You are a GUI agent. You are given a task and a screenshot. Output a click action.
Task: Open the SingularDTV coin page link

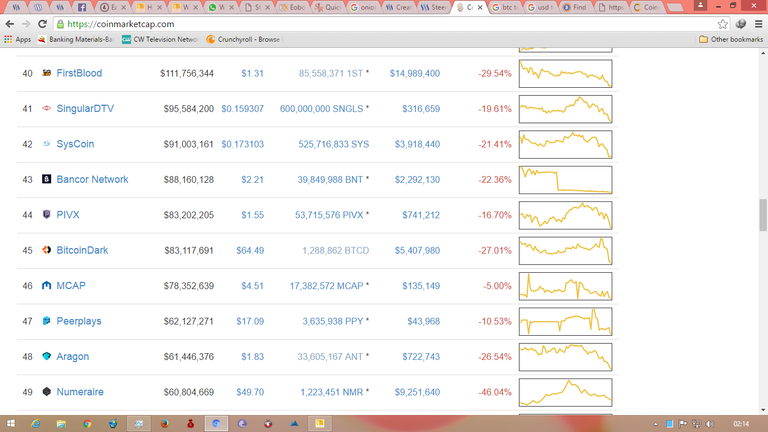[85, 108]
